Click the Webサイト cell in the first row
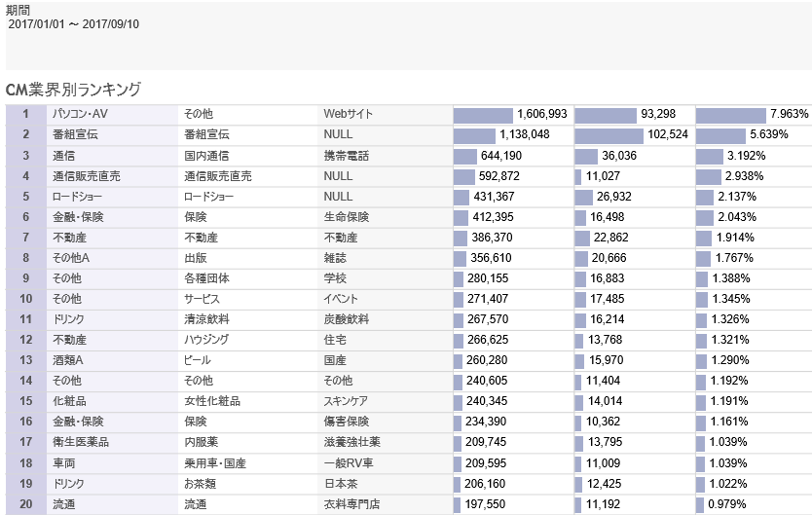812x515 pixels. tap(348, 115)
